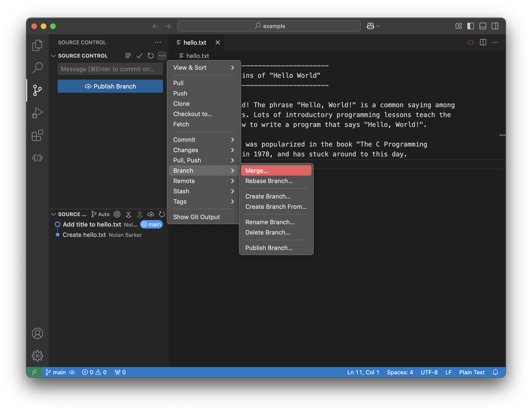Open notifications bell in status bar

495,372
